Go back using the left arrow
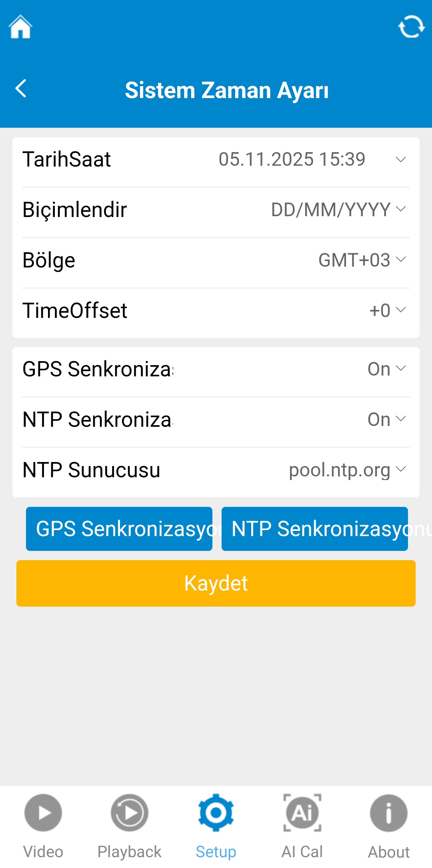The width and height of the screenshot is (432, 868). [x=21, y=88]
